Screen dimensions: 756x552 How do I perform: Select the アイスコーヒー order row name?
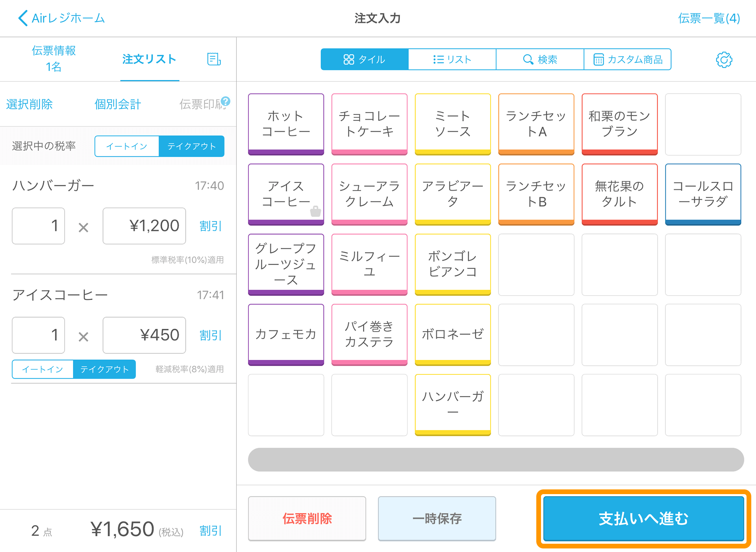click(60, 295)
